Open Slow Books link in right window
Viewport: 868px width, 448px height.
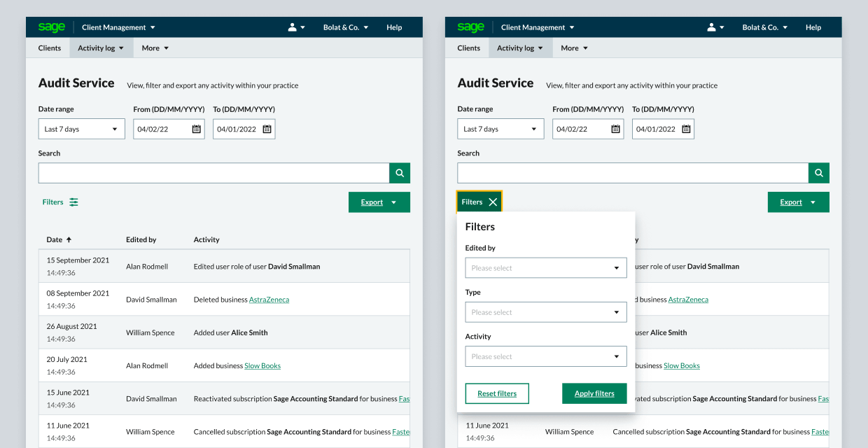coord(682,365)
